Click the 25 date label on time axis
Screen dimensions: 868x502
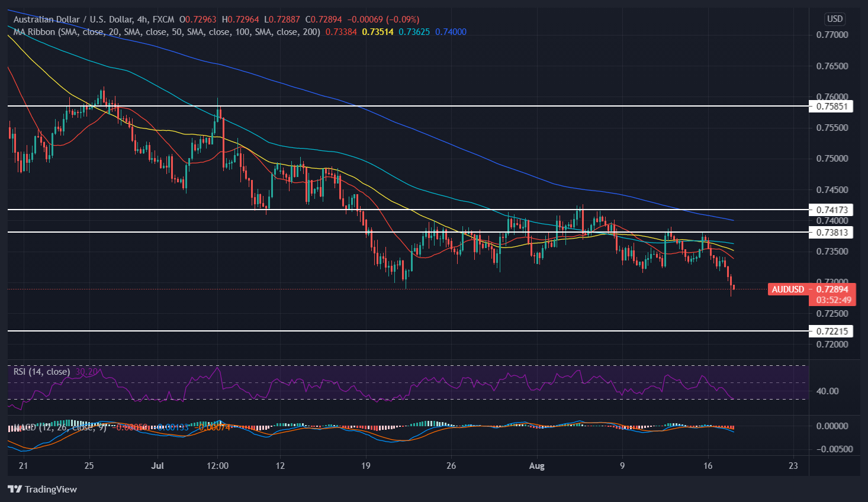(89, 466)
